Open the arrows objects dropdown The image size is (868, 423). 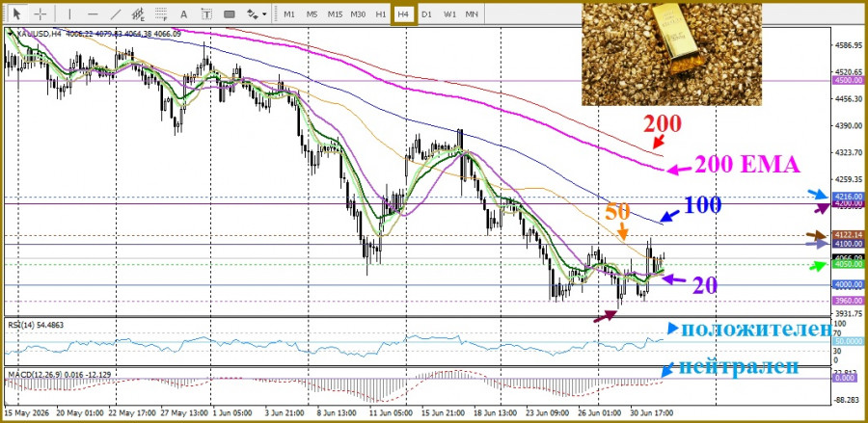(x=257, y=13)
